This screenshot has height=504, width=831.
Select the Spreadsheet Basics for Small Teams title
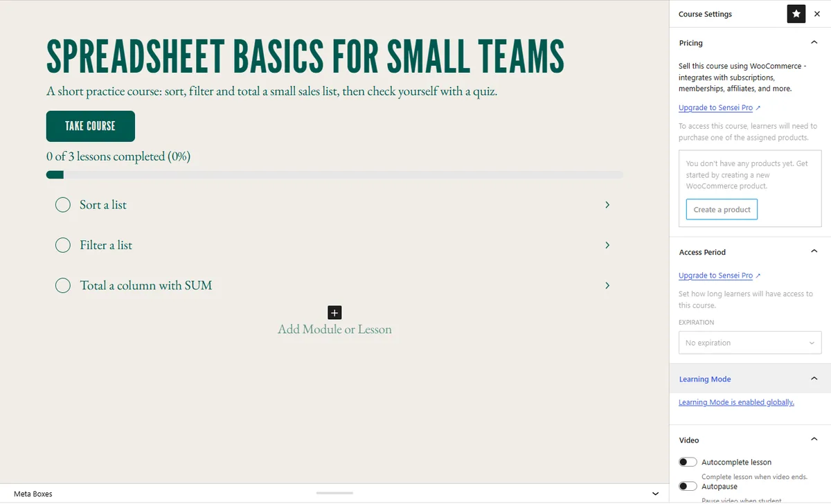pos(305,57)
